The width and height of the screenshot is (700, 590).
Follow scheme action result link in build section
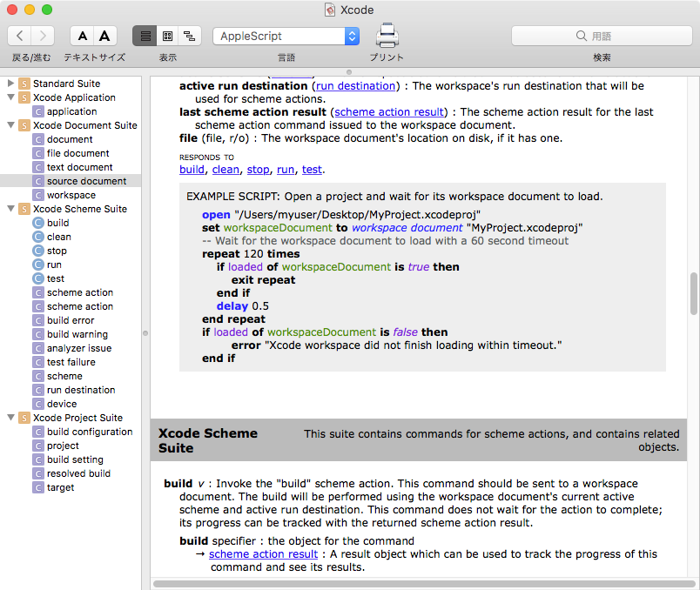tap(264, 553)
